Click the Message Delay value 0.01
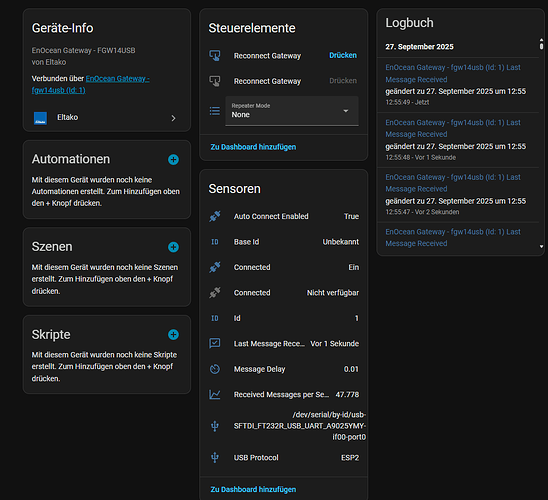This screenshot has width=548, height=500. 351,369
